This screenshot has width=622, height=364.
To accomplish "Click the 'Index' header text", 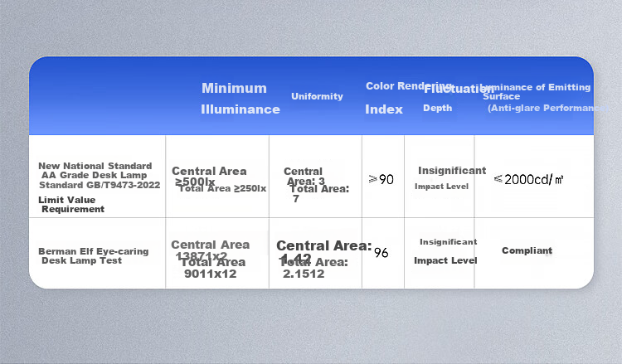I will pyautogui.click(x=384, y=109).
